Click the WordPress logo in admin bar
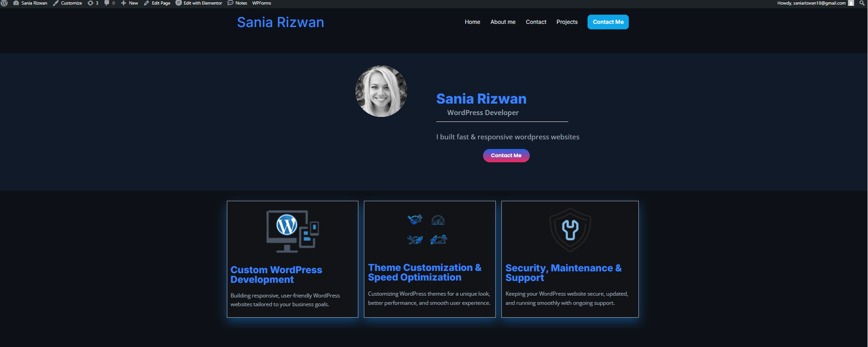Viewport: 868px width, 347px height. [4, 3]
